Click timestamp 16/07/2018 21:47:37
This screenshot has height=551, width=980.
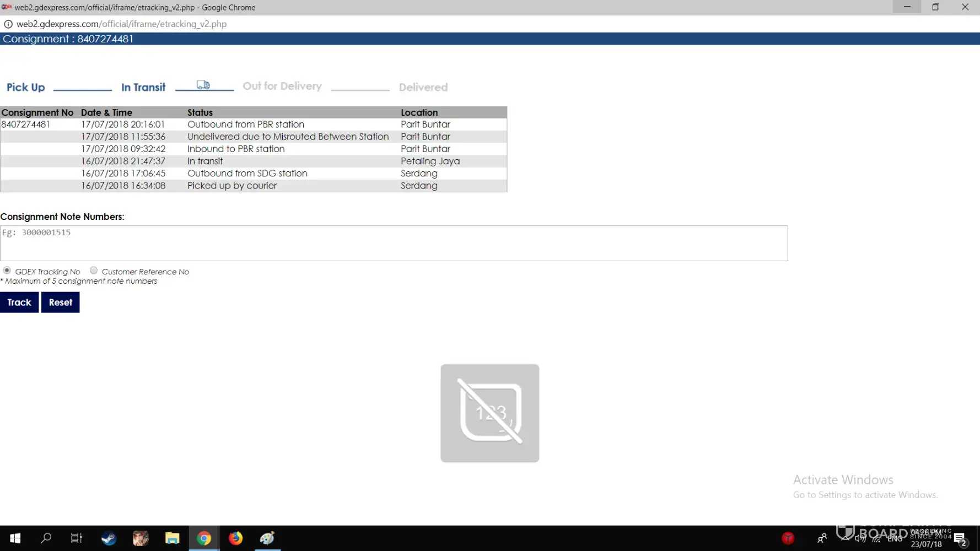[123, 161]
